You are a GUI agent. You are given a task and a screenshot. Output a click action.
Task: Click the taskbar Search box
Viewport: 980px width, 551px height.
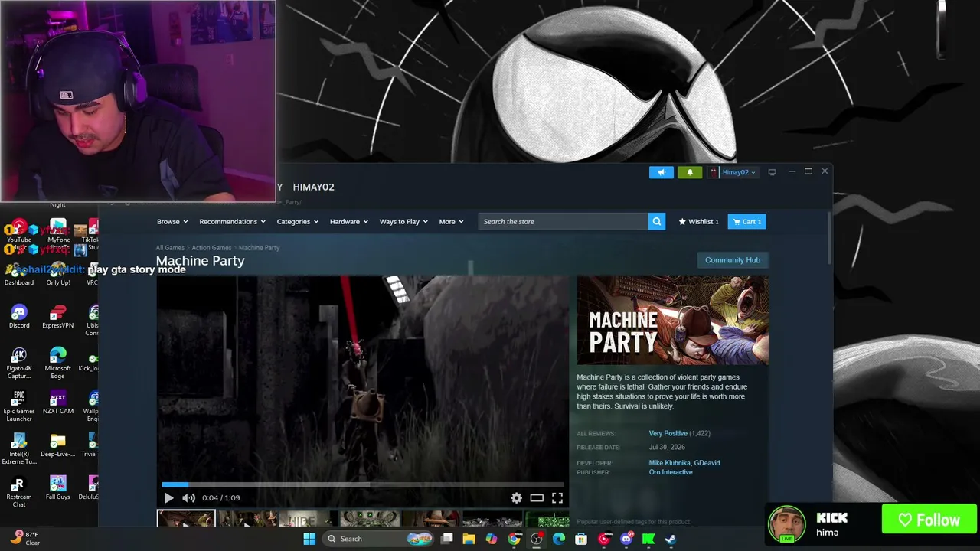click(379, 539)
